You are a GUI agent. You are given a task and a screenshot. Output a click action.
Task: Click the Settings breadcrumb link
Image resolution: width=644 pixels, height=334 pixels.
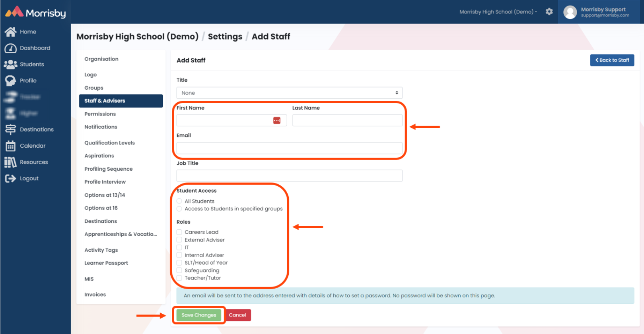[x=225, y=37]
